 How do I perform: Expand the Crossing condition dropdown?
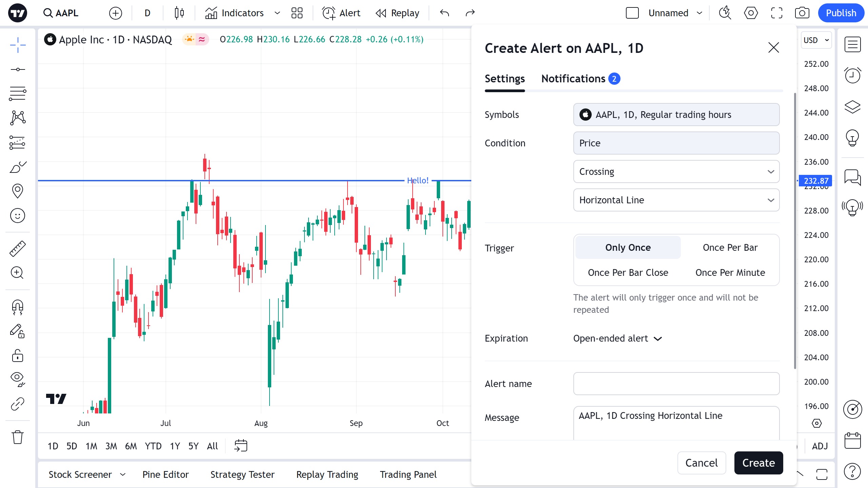pos(676,171)
